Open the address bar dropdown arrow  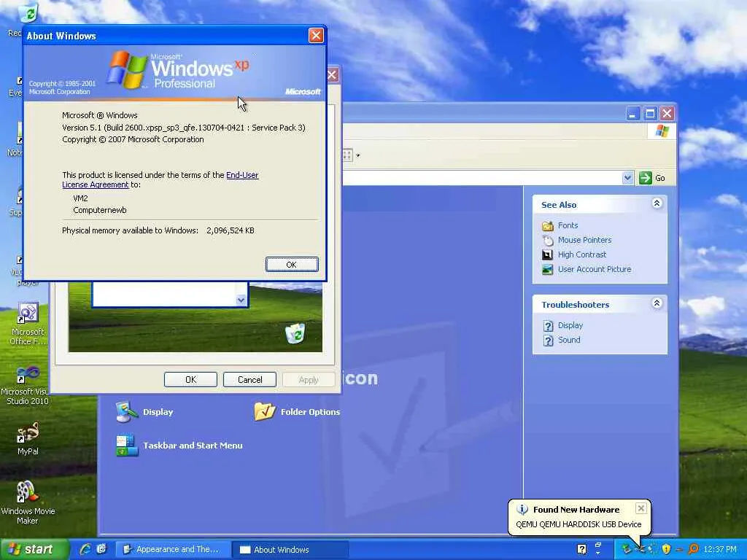coord(627,178)
